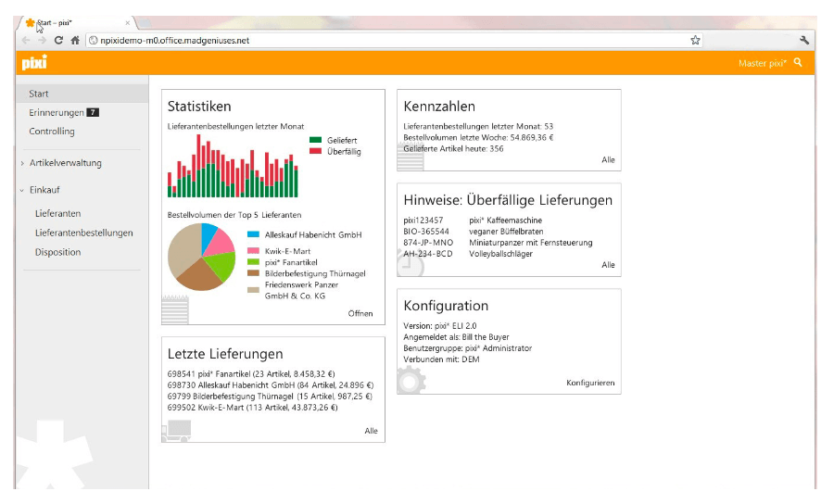Go to browser home page icon
The height and width of the screenshot is (504, 834).
point(75,41)
